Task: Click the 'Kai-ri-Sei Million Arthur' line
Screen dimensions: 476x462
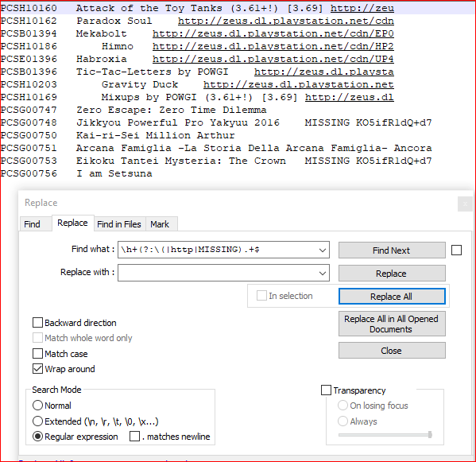Action: [156, 135]
